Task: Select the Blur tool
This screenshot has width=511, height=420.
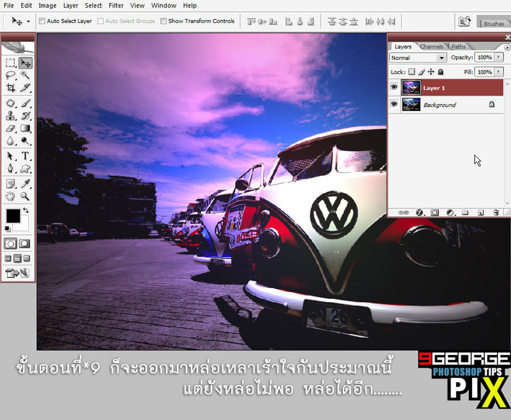Action: click(10, 140)
